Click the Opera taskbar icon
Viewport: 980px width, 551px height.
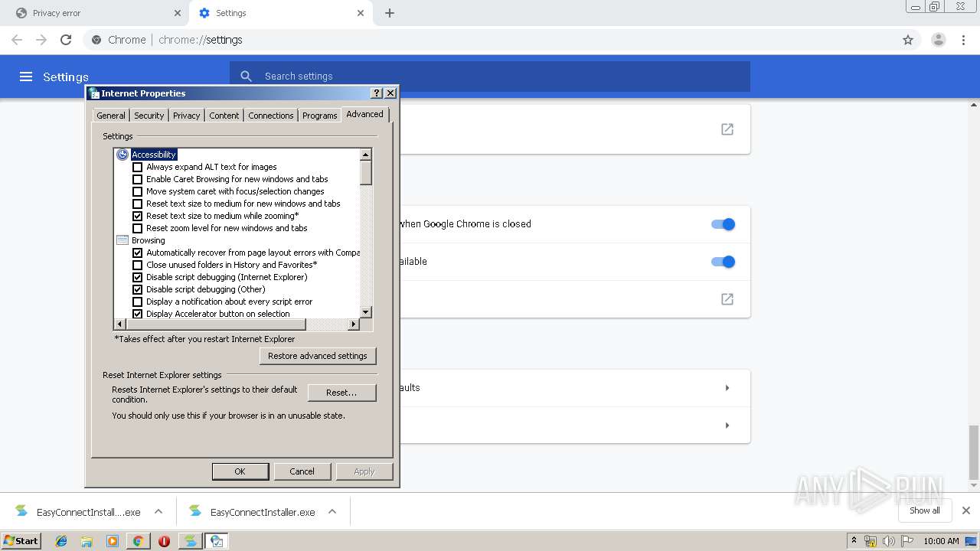[x=164, y=541]
